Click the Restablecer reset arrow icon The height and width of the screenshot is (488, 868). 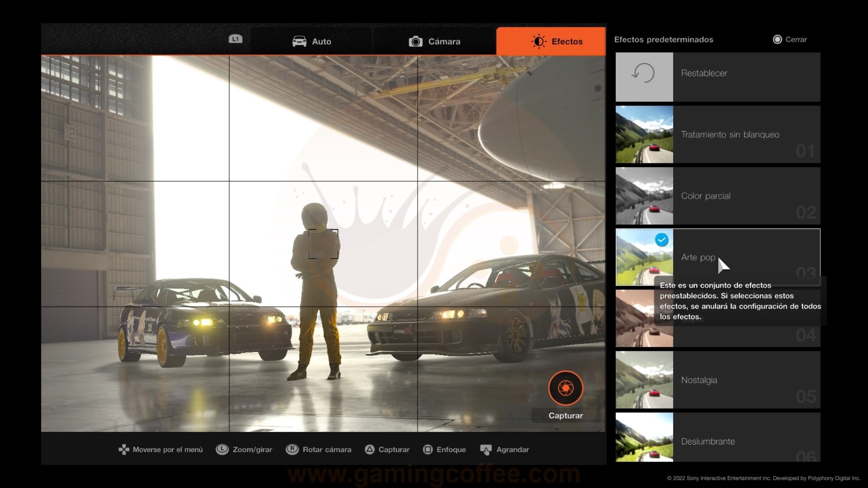[x=644, y=73]
